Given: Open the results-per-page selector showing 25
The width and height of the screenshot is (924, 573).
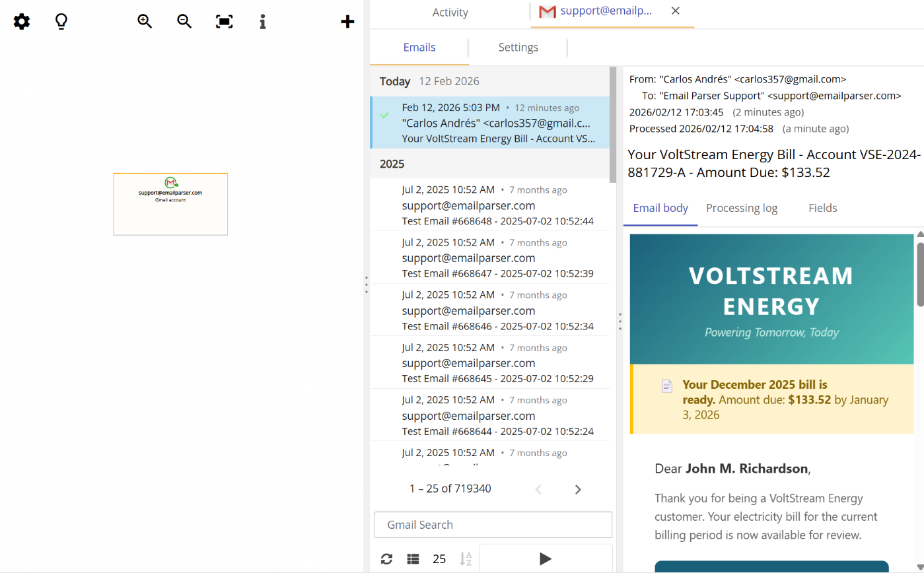Looking at the screenshot, I should [439, 558].
